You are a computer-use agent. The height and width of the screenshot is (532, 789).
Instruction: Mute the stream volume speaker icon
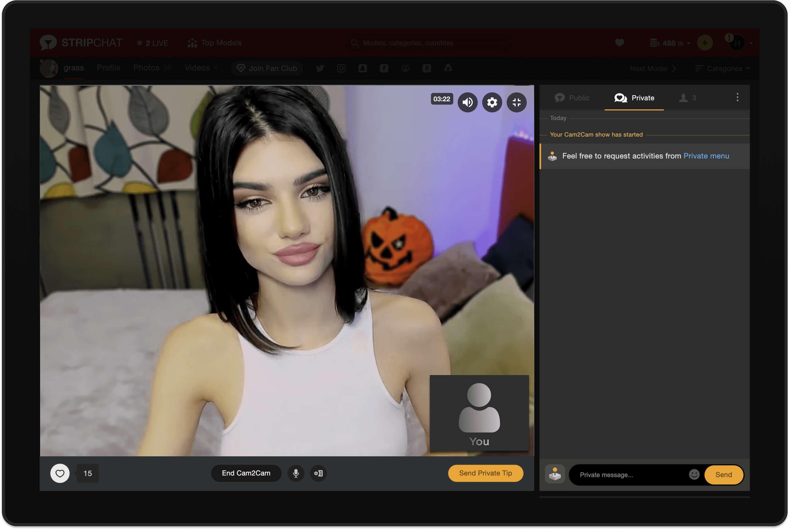click(467, 102)
